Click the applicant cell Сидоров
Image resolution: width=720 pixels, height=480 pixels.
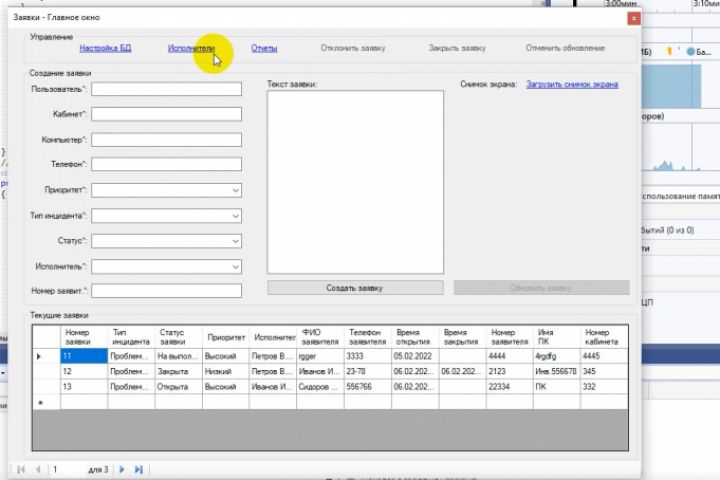pyautogui.click(x=321, y=387)
